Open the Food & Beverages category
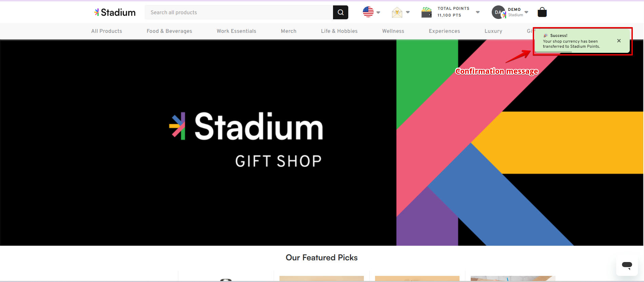 point(169,31)
